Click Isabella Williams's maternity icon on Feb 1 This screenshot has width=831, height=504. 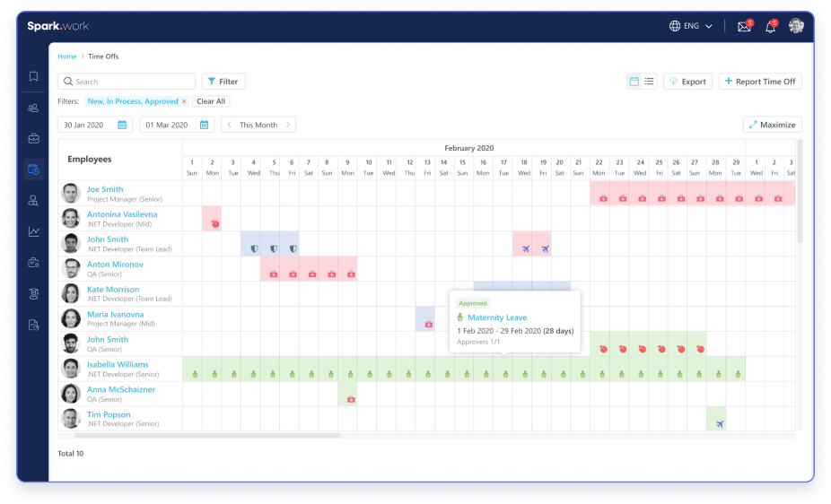tap(195, 374)
